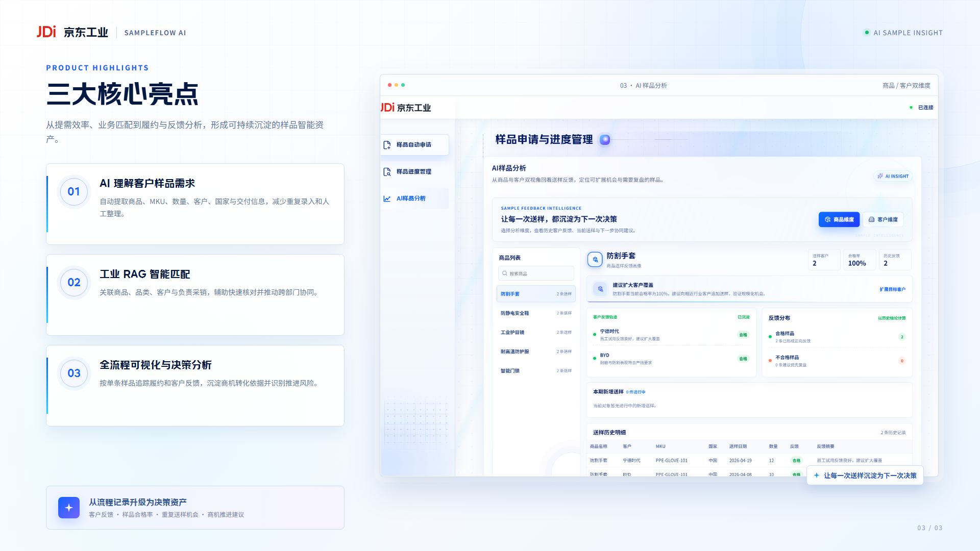Screen dimensions: 980x551
Task: Click the document icon beside 样品自动申请
Action: click(387, 145)
